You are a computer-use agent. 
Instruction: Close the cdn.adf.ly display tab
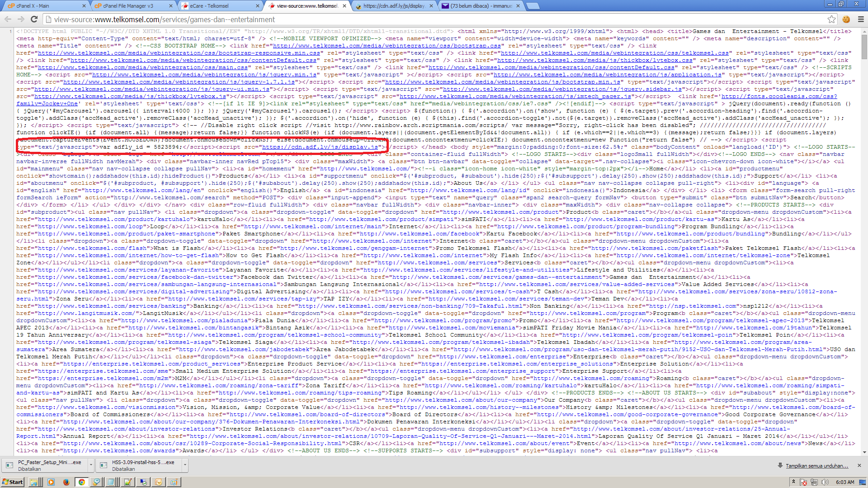(x=431, y=6)
